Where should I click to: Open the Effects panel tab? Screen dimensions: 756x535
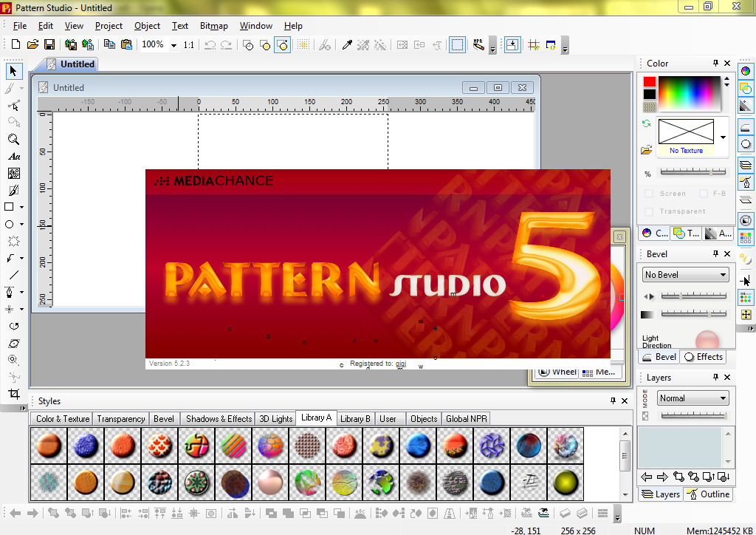(x=704, y=357)
